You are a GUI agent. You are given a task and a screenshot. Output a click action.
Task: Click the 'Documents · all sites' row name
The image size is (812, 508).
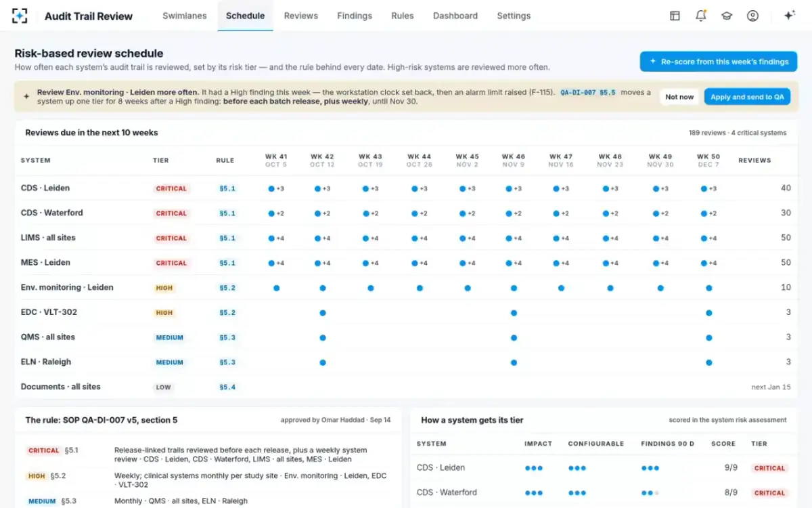point(61,387)
